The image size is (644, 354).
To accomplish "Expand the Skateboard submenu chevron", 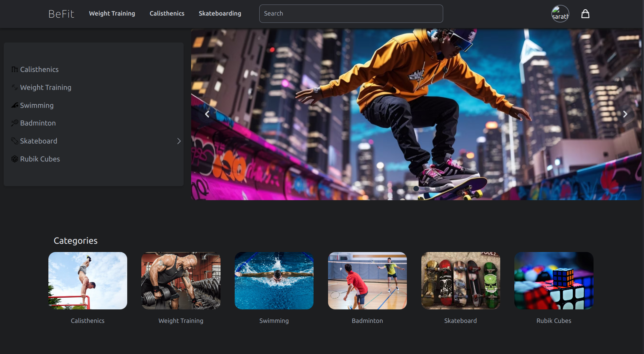I will [179, 141].
